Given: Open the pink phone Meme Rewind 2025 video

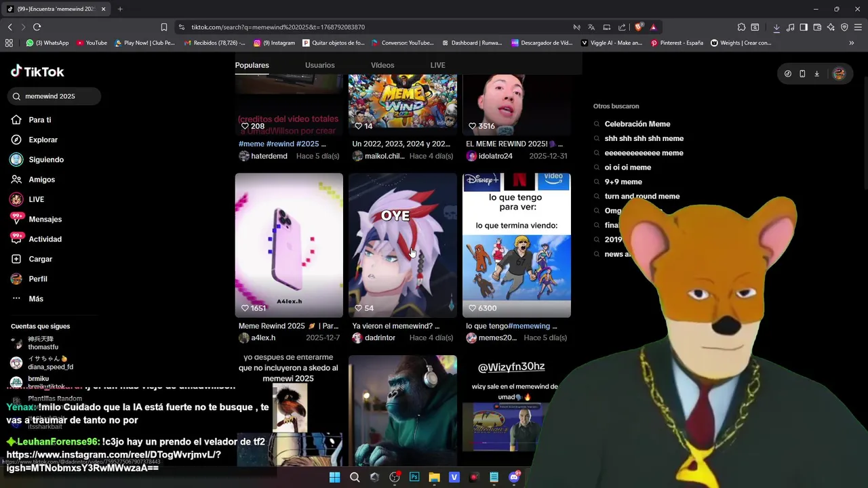Looking at the screenshot, I should click(289, 245).
